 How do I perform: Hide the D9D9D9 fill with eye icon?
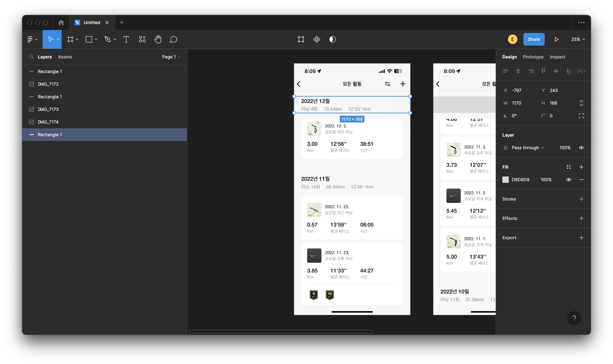[569, 180]
